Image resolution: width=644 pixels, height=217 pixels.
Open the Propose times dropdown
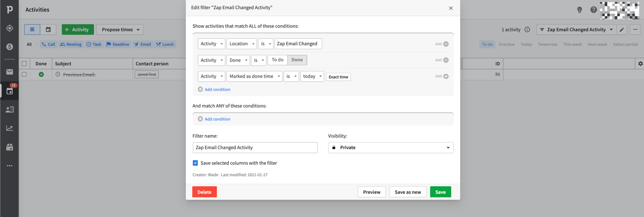[120, 30]
